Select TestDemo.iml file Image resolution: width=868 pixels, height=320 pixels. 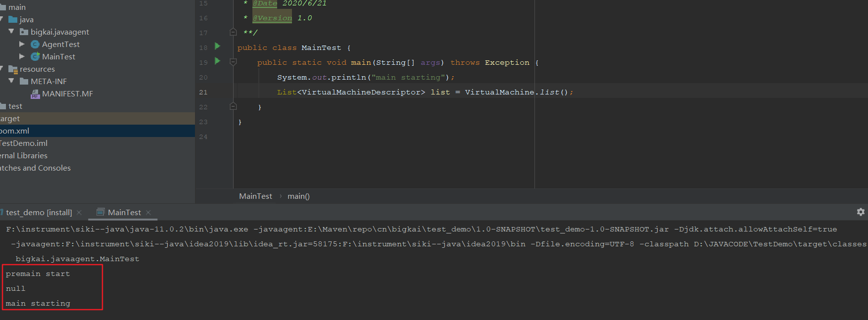point(24,143)
